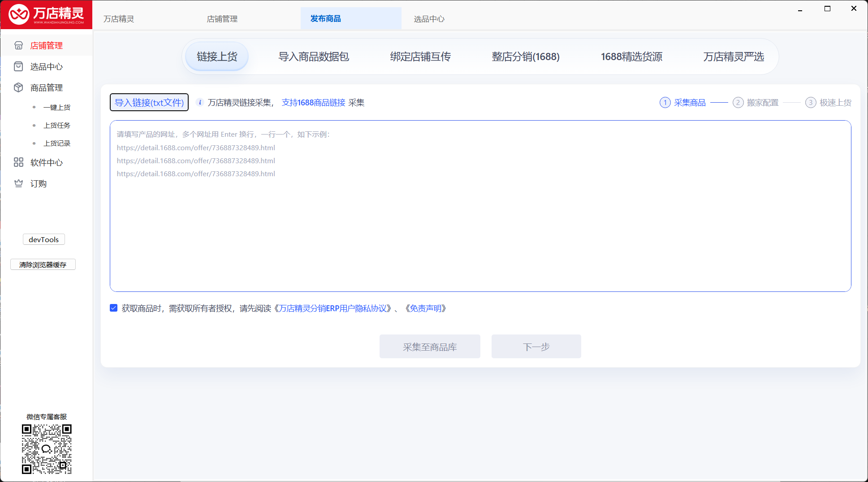Close the application window
Image resolution: width=868 pixels, height=482 pixels.
pos(854,9)
